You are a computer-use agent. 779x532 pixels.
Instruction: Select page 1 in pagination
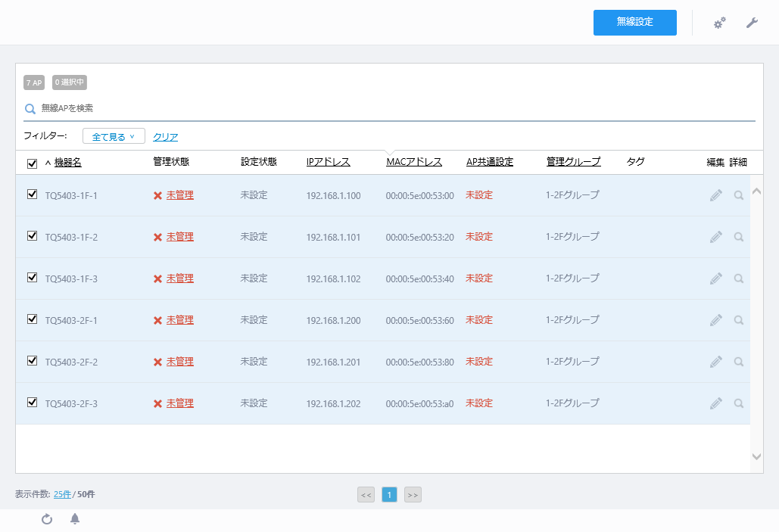(x=389, y=495)
